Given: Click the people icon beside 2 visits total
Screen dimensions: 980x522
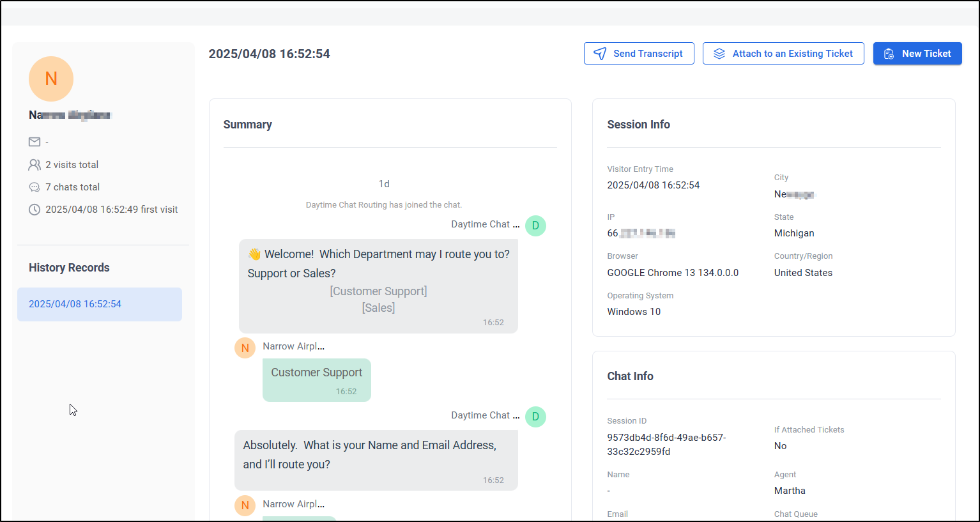Looking at the screenshot, I should [x=34, y=165].
